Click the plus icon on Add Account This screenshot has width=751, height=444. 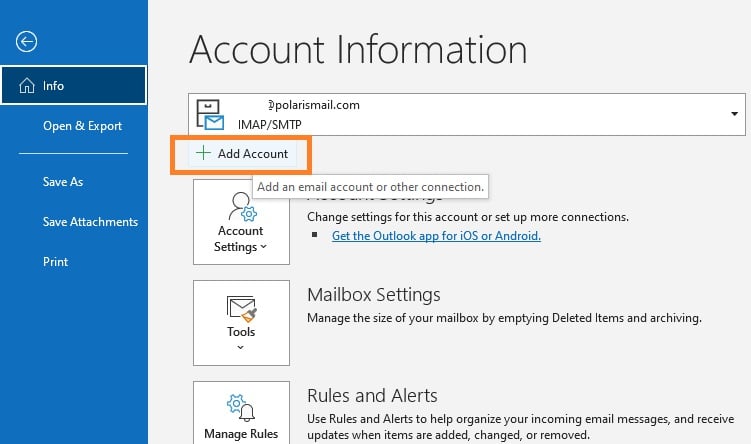[x=204, y=154]
